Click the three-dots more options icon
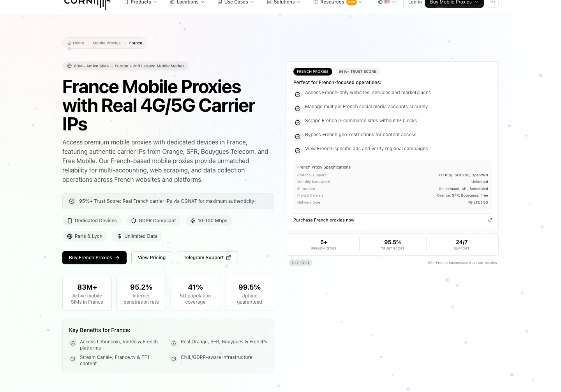This screenshot has height=392, width=561. [x=493, y=2]
